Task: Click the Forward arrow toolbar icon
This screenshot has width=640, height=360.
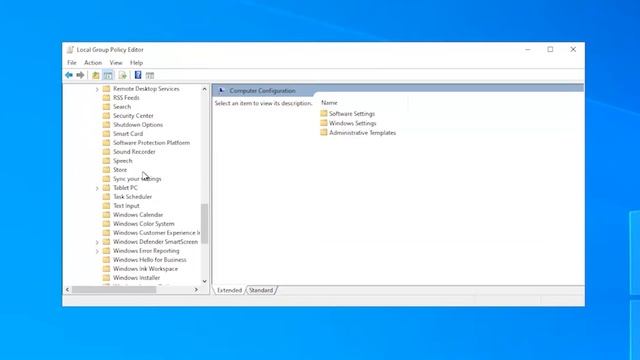Action: pyautogui.click(x=80, y=75)
